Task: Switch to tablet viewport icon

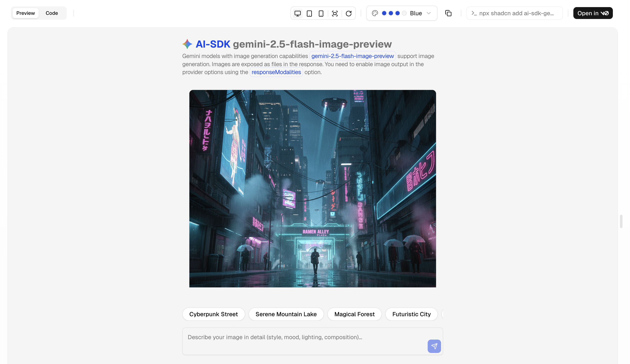Action: pyautogui.click(x=309, y=13)
